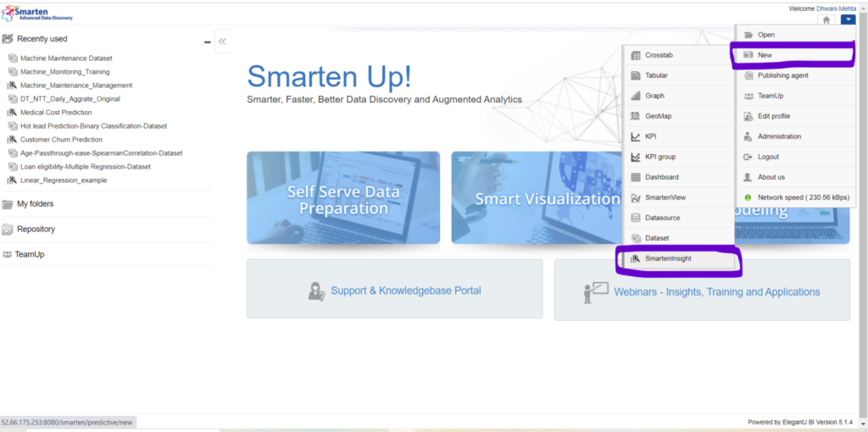This screenshot has height=432, width=868.
Task: Select SmartenInsight from New submenu
Action: (679, 258)
